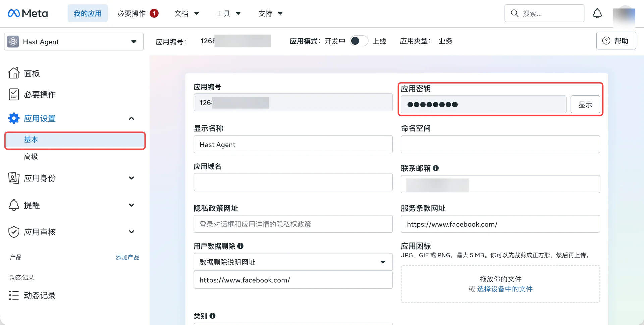The height and width of the screenshot is (325, 644).
Task: Expand the 应用审核 section chevron
Action: click(131, 232)
